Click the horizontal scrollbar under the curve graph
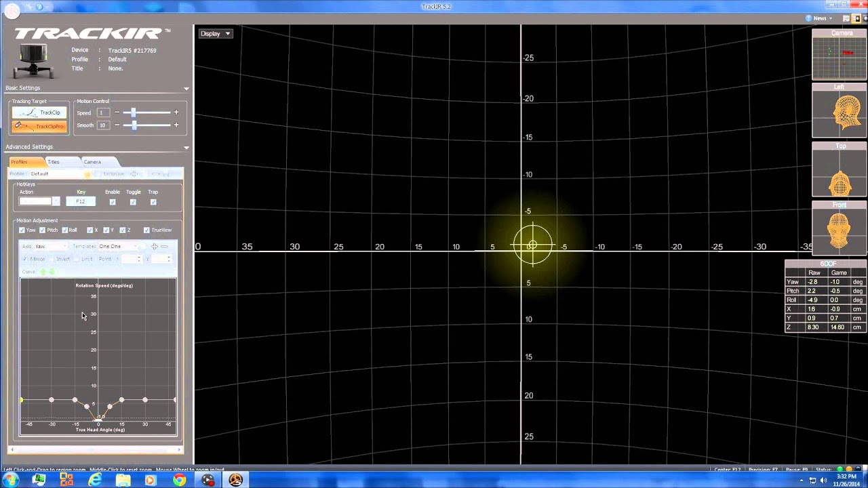The height and width of the screenshot is (488, 868). point(96,449)
